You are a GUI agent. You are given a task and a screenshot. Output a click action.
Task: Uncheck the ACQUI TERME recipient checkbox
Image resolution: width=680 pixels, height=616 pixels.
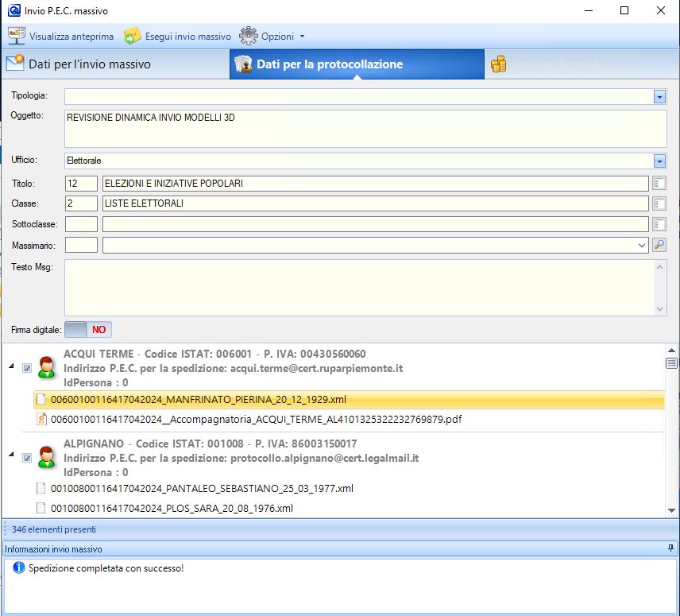pos(27,368)
